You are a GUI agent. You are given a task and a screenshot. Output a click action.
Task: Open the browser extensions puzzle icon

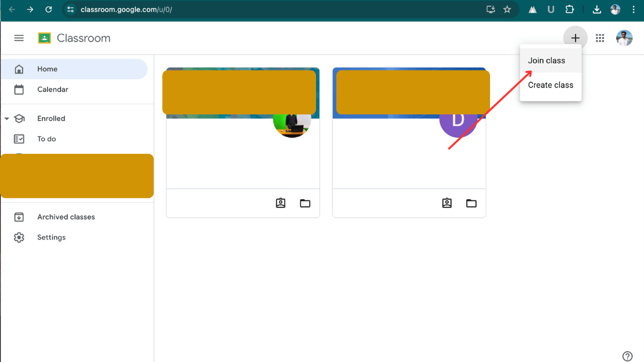click(569, 9)
